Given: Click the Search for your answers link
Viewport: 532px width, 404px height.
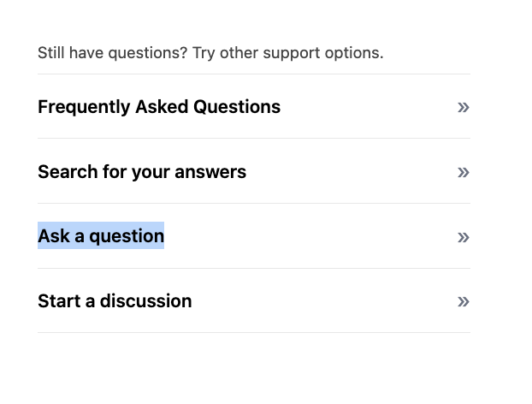Looking at the screenshot, I should point(142,172).
